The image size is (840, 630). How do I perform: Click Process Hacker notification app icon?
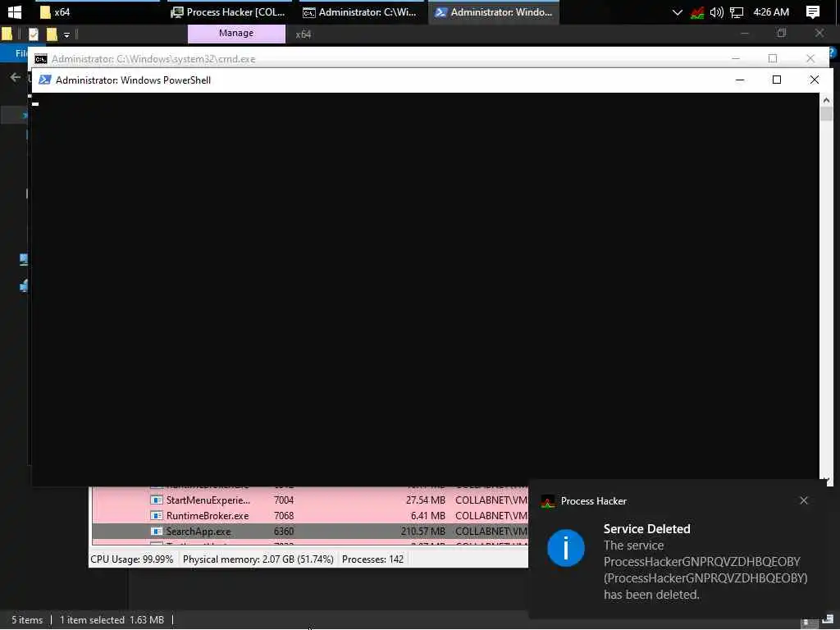547,501
